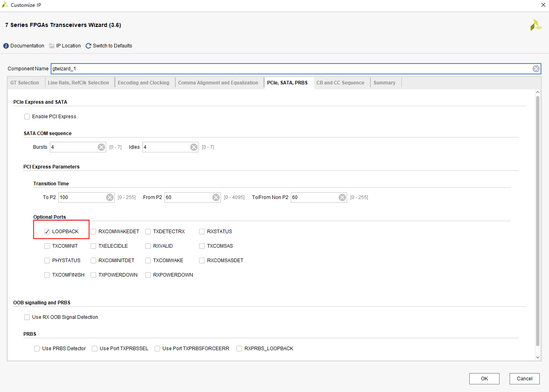This screenshot has height=392, width=549.
Task: Clear the To P2 value
Action: click(110, 197)
